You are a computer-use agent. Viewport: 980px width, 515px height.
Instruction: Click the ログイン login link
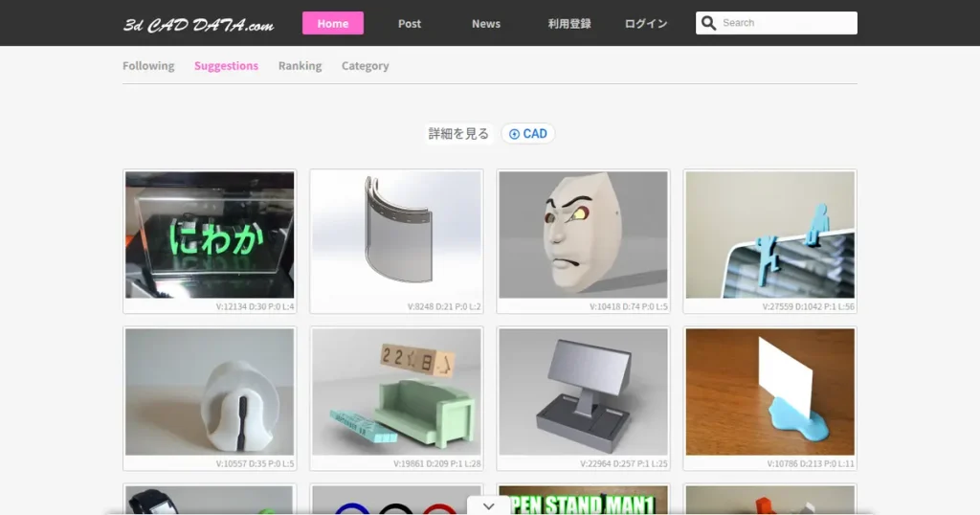646,23
